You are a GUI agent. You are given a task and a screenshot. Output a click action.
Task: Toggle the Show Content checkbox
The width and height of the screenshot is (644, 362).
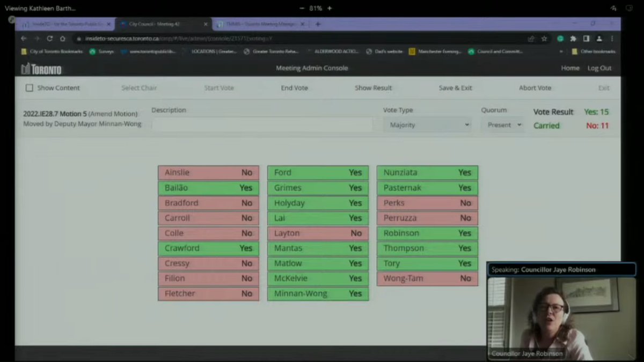click(30, 88)
